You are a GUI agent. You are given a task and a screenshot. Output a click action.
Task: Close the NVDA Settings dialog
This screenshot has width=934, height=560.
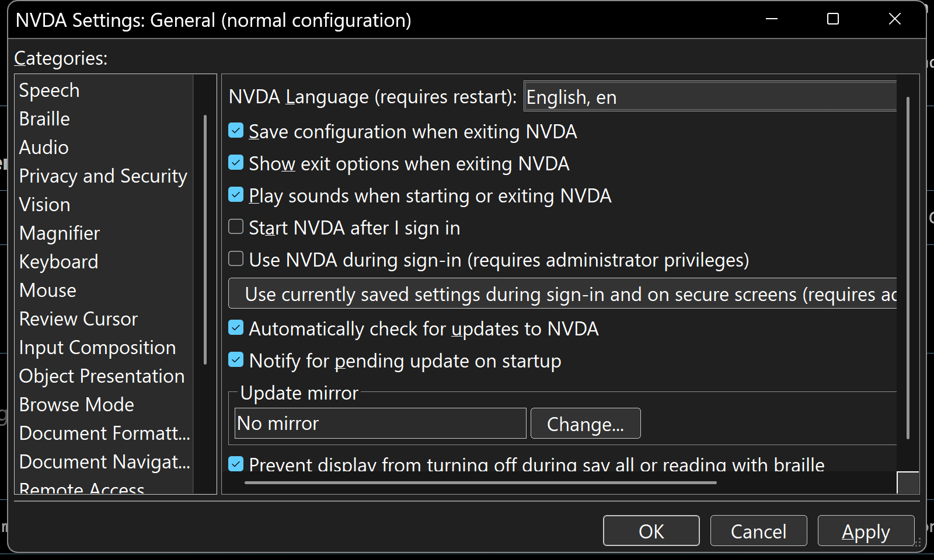(894, 19)
